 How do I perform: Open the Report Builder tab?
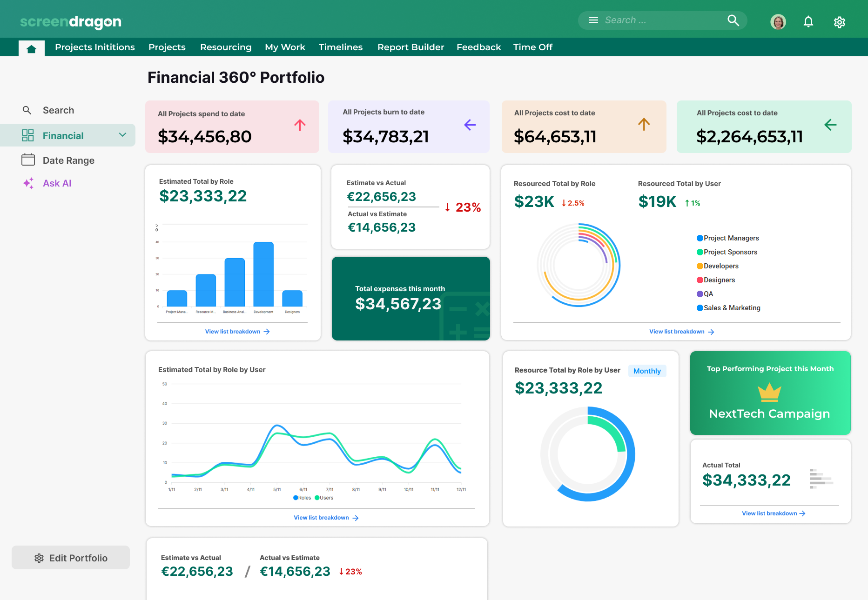pyautogui.click(x=410, y=47)
